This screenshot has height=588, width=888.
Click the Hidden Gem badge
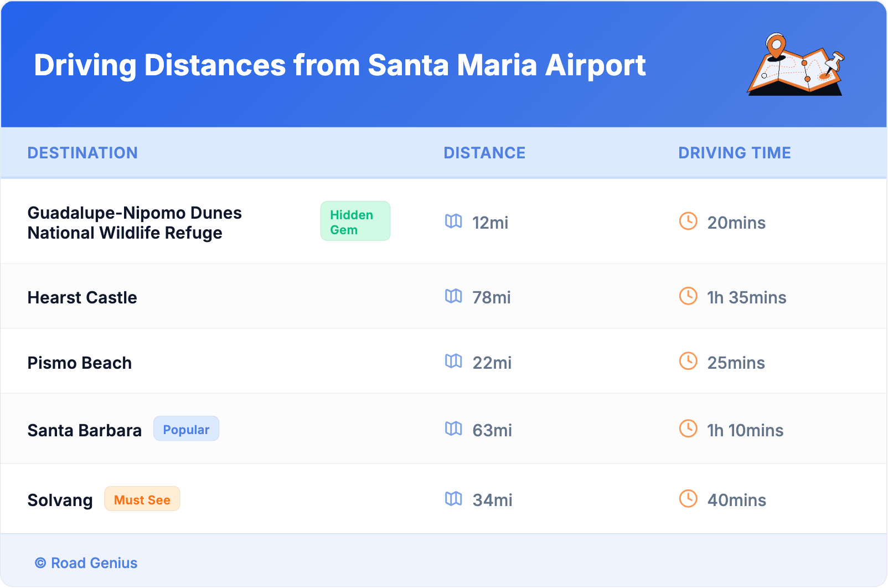pyautogui.click(x=355, y=221)
